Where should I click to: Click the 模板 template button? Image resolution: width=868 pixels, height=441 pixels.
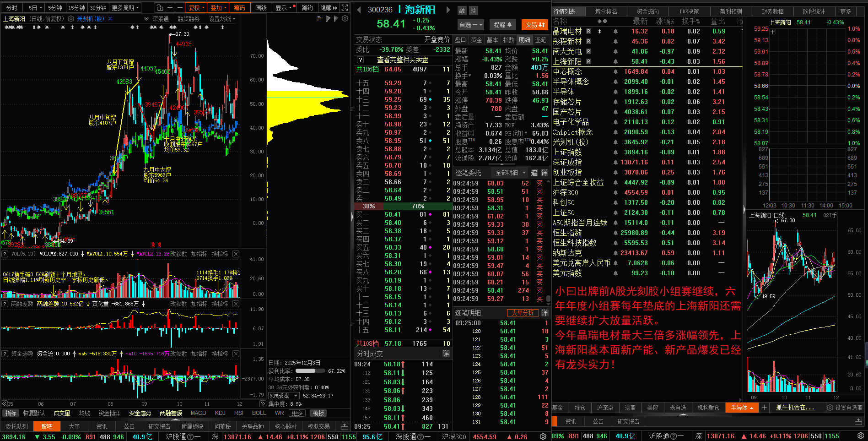318,413
